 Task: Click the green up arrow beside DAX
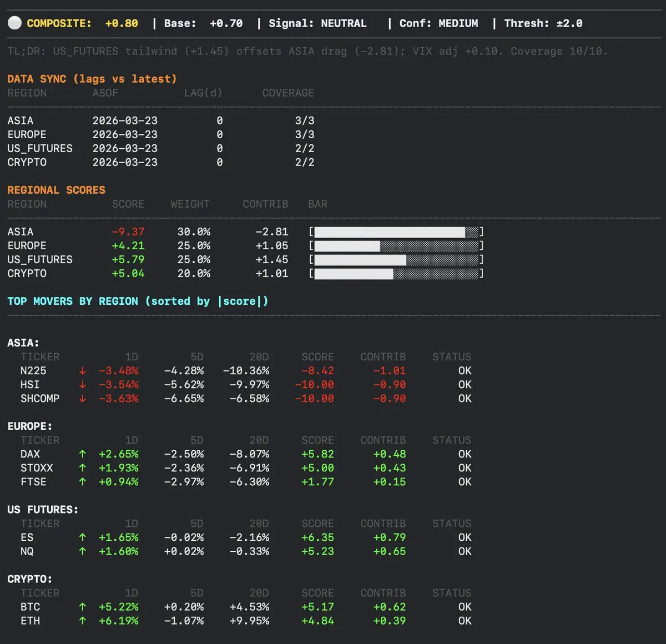click(x=83, y=454)
